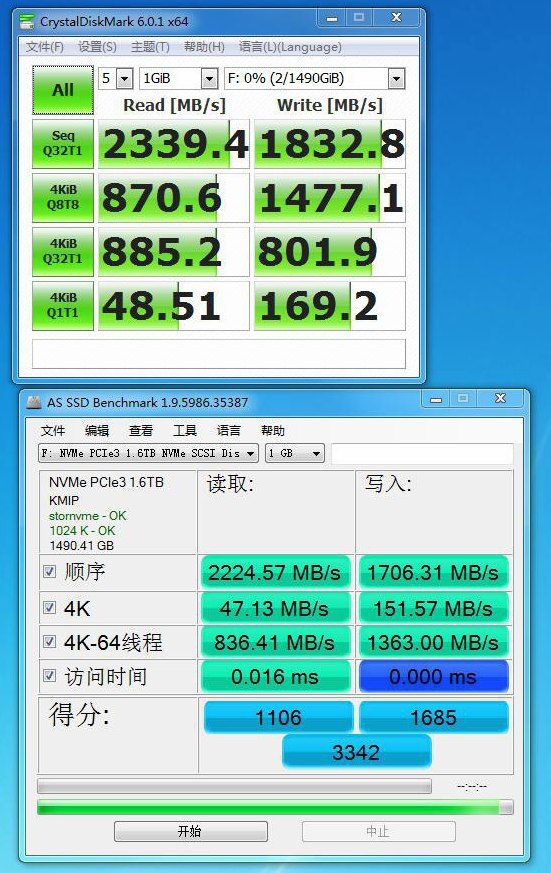Viewport: 551px width, 873px height.
Task: Click the 1363.00 MB/s 4K-64 write result
Action: tap(434, 643)
